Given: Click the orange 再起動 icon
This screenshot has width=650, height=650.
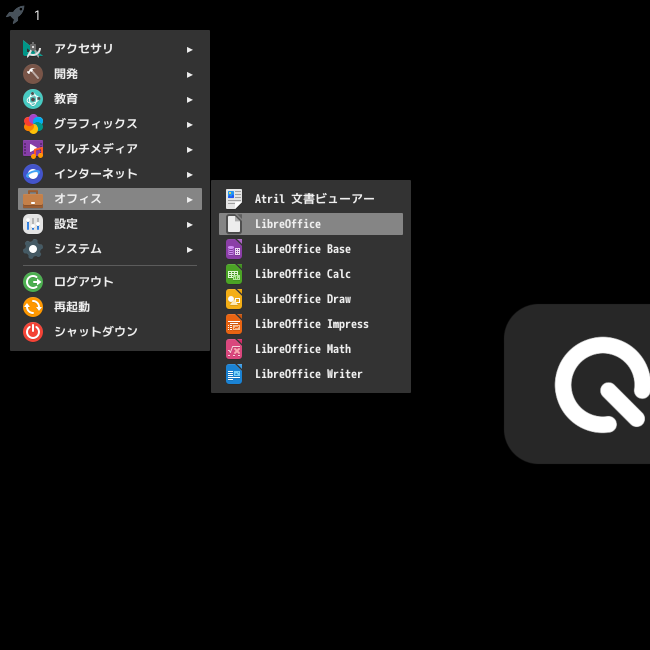Looking at the screenshot, I should point(33,307).
